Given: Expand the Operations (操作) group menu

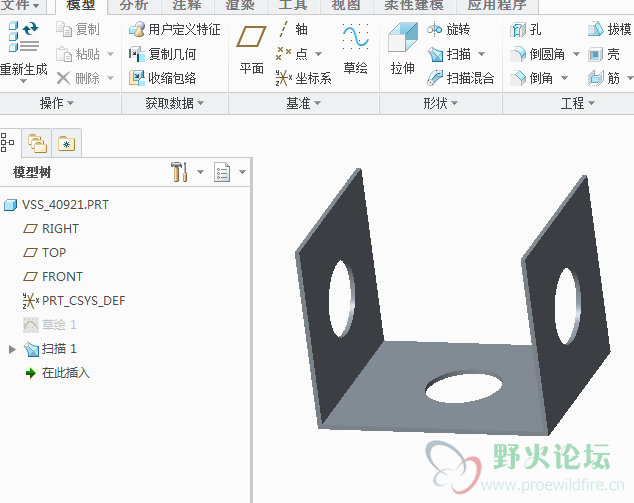Looking at the screenshot, I should coord(57,104).
